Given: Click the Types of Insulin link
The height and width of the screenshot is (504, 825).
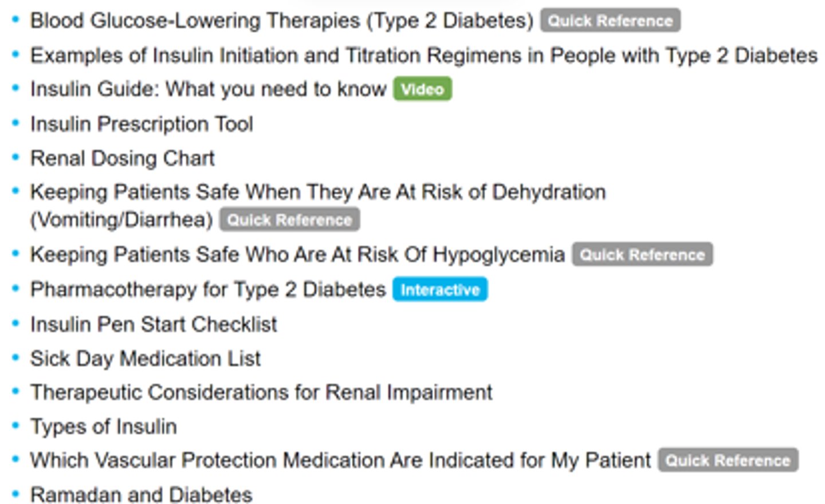Looking at the screenshot, I should (x=103, y=427).
